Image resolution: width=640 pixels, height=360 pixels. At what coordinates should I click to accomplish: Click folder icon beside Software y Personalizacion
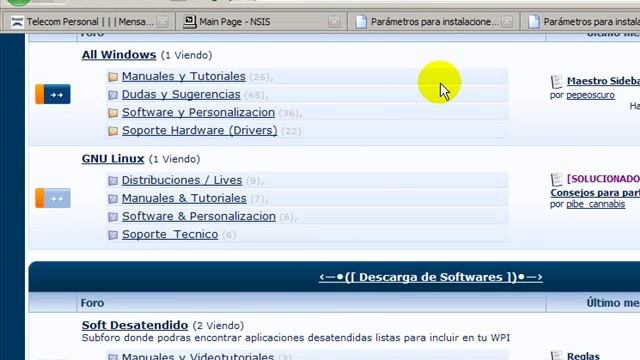(113, 113)
